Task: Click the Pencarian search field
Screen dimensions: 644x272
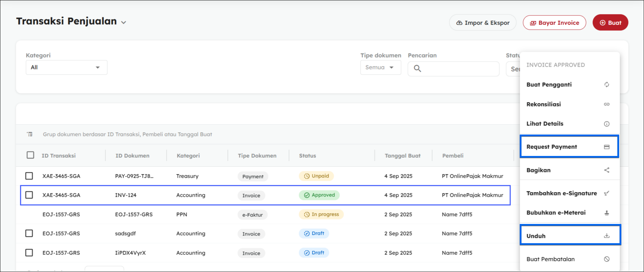Action: (453, 69)
